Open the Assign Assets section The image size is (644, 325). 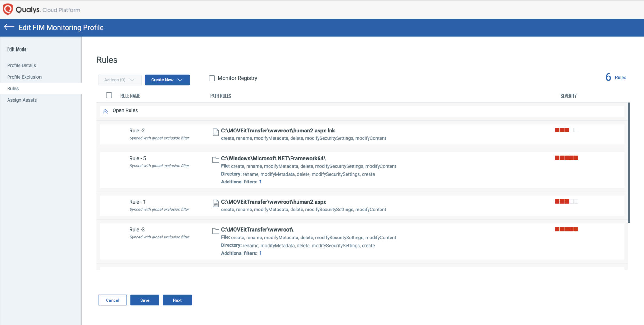coord(22,100)
